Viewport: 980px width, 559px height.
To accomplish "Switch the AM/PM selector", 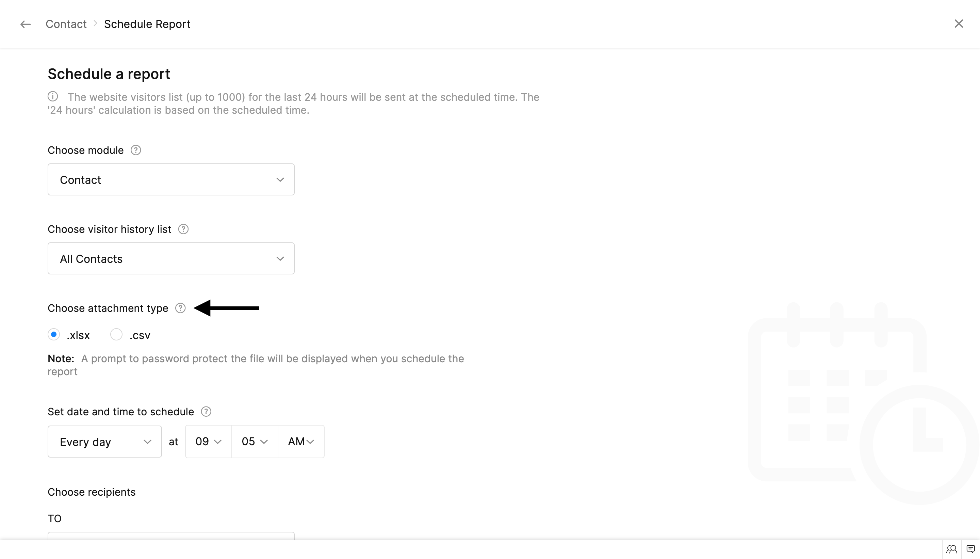I will click(x=301, y=442).
